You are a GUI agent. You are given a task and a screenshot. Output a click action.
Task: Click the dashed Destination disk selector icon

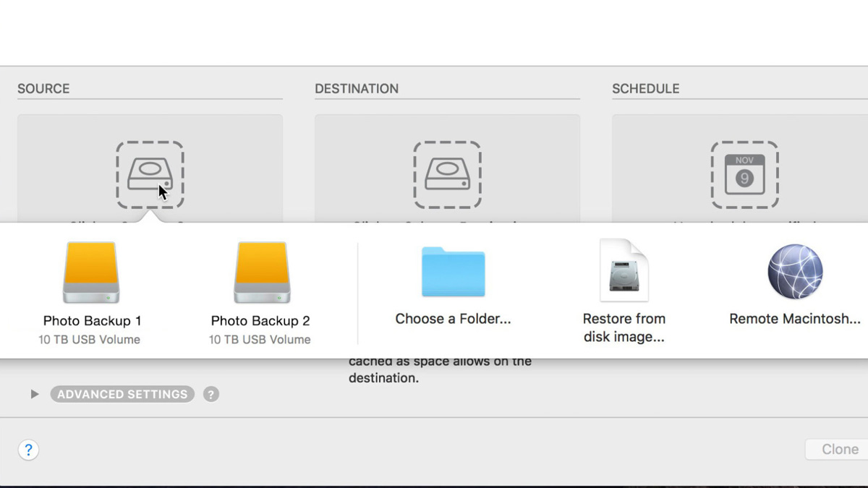tap(446, 174)
